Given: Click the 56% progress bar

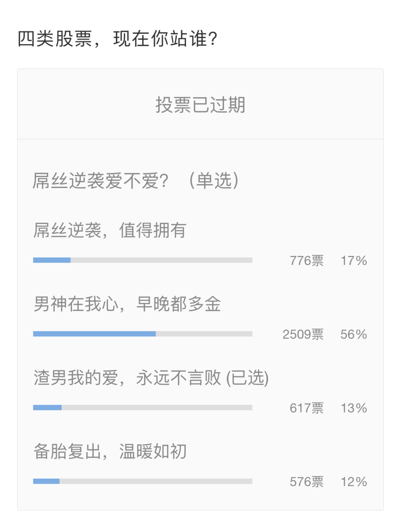Looking at the screenshot, I should tap(143, 334).
